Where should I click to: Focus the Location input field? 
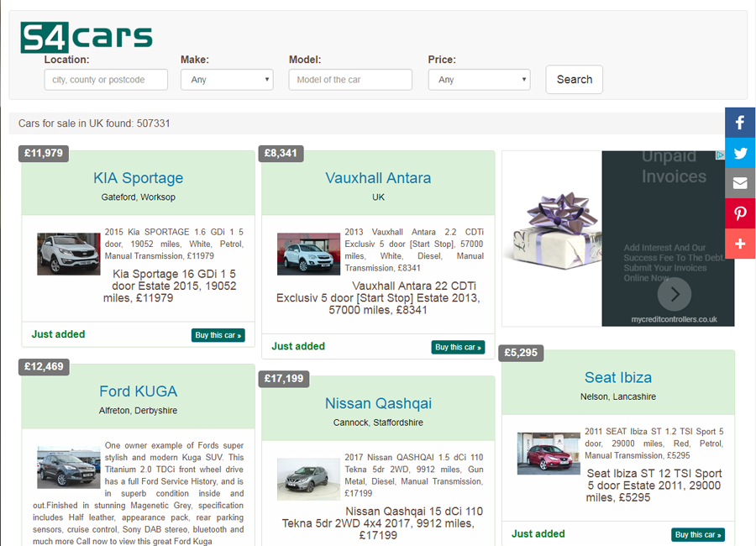click(x=106, y=80)
